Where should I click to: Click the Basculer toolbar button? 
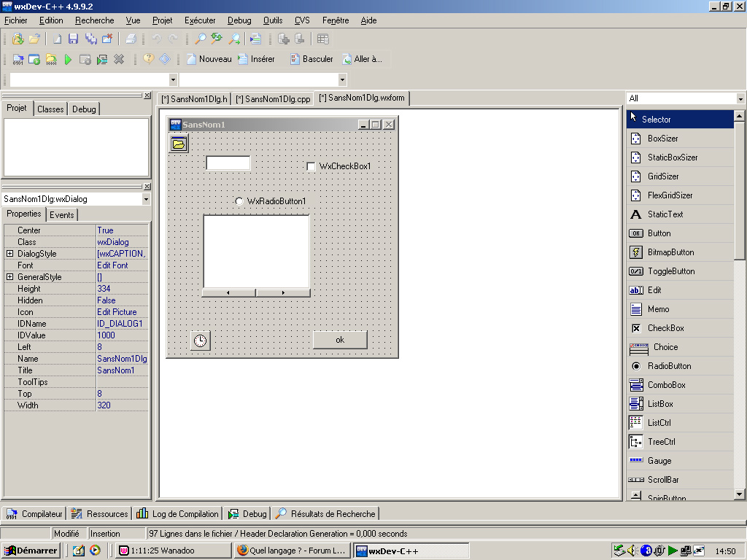click(x=311, y=59)
